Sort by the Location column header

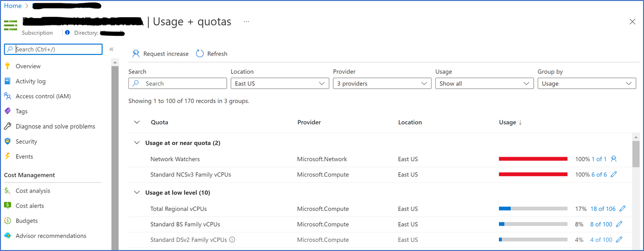point(410,122)
